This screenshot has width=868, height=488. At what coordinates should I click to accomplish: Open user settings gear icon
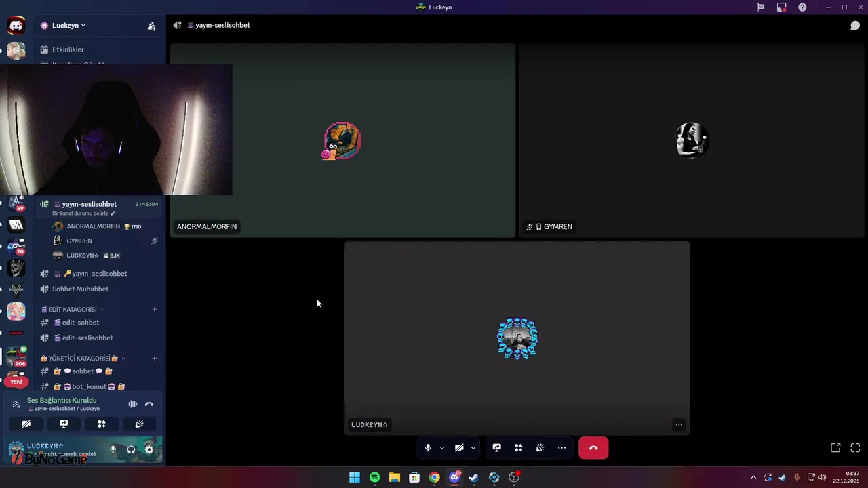(149, 449)
